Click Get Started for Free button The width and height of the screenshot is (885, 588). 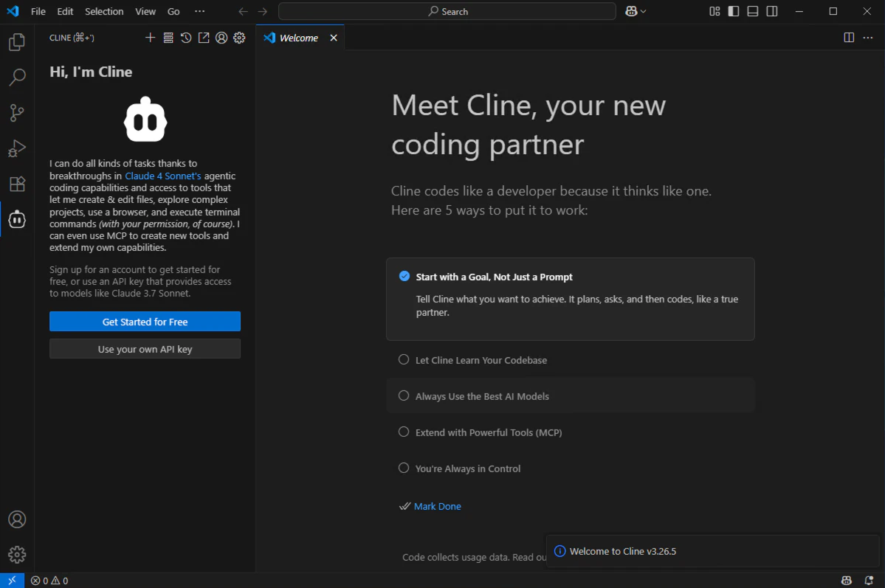(x=145, y=322)
